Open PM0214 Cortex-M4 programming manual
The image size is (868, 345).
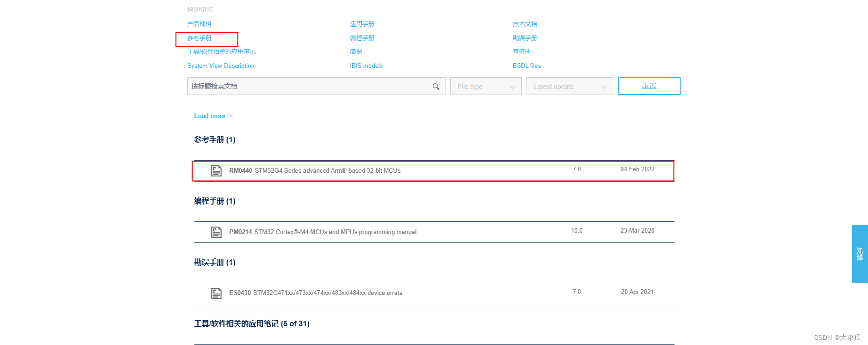(323, 232)
